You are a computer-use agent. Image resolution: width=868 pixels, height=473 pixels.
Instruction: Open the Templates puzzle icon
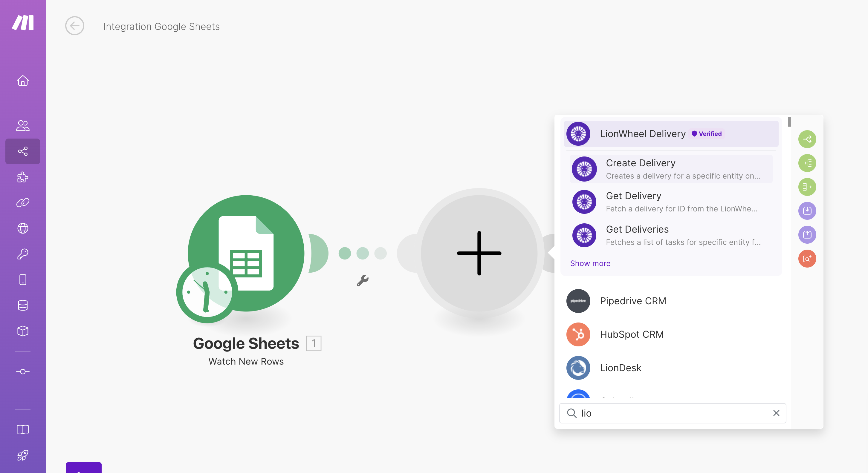pyautogui.click(x=23, y=177)
